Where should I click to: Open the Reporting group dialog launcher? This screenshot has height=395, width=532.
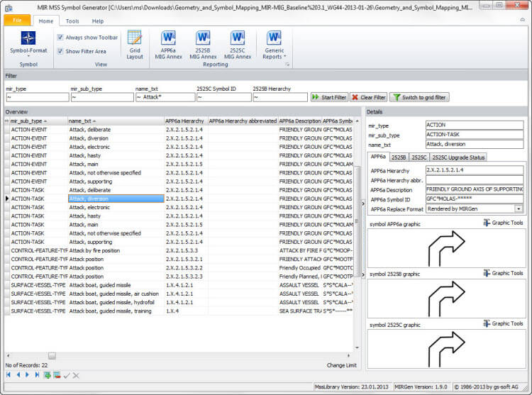click(x=287, y=64)
